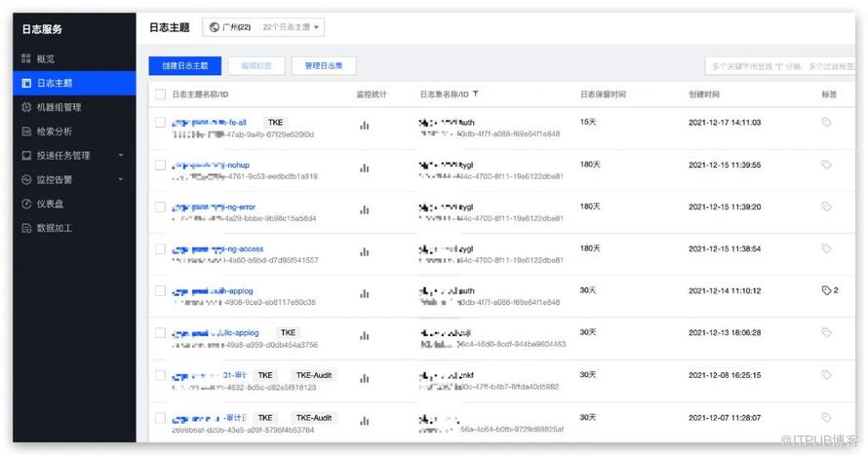The width and height of the screenshot is (868, 455).
Task: Focus the keyword search filter field
Action: tap(780, 66)
